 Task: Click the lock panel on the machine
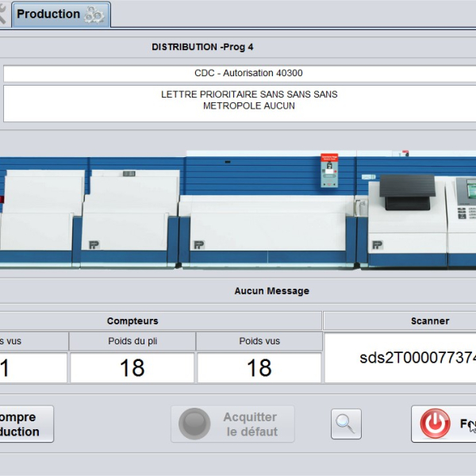[x=328, y=170]
